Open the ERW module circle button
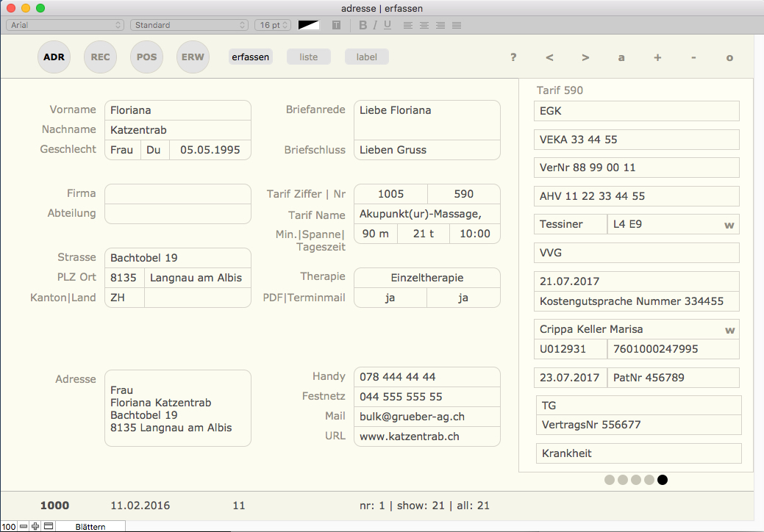Screen dimensions: 764x532 click(x=193, y=57)
